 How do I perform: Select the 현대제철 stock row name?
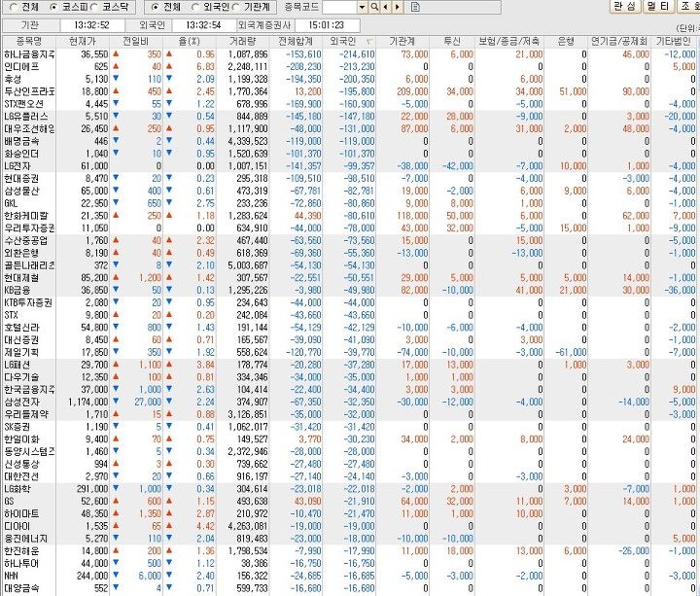click(21, 278)
